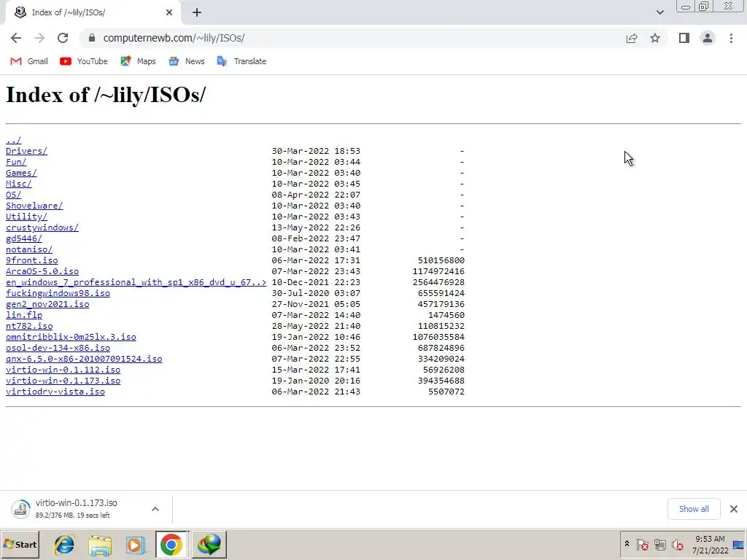The height and width of the screenshot is (560, 747).
Task: Expand the tab search dropdown arrow
Action: [659, 12]
